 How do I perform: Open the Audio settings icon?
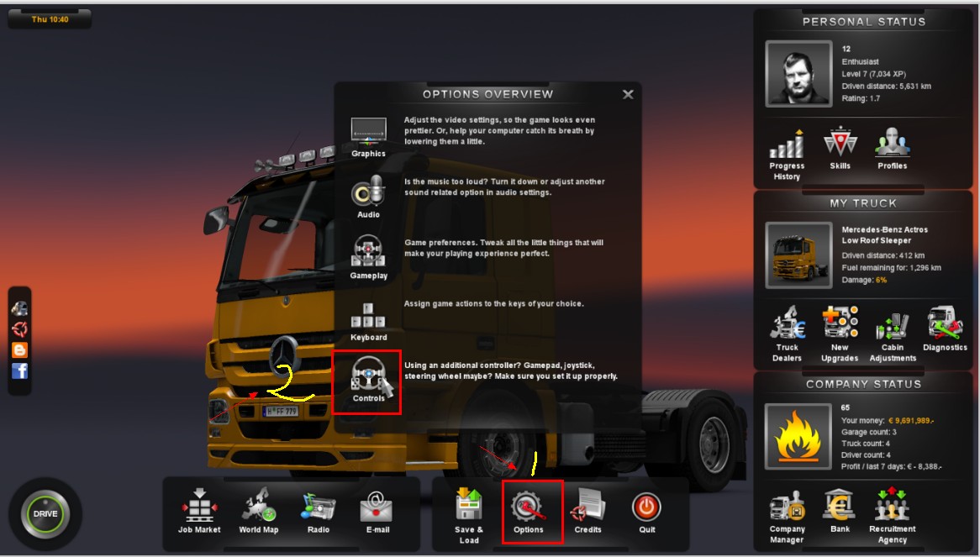click(368, 191)
